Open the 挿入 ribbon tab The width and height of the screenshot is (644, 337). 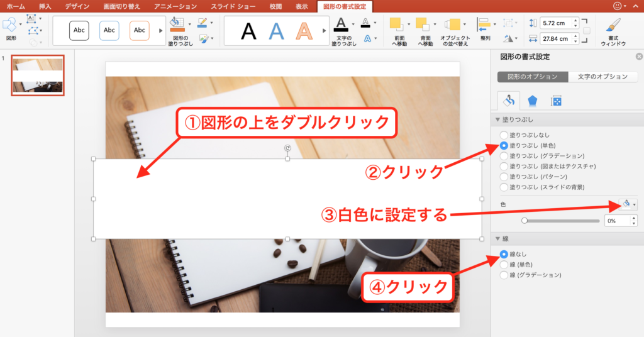point(45,6)
